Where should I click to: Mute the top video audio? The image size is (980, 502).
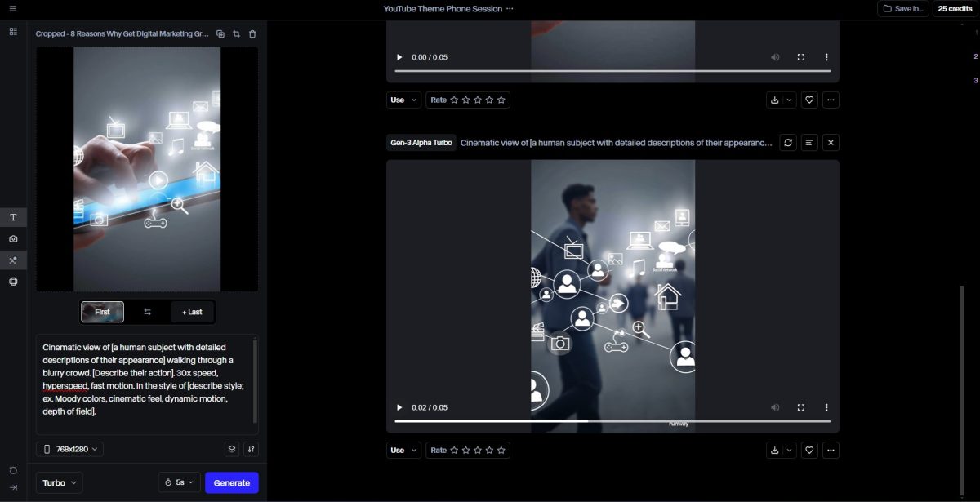tap(775, 57)
